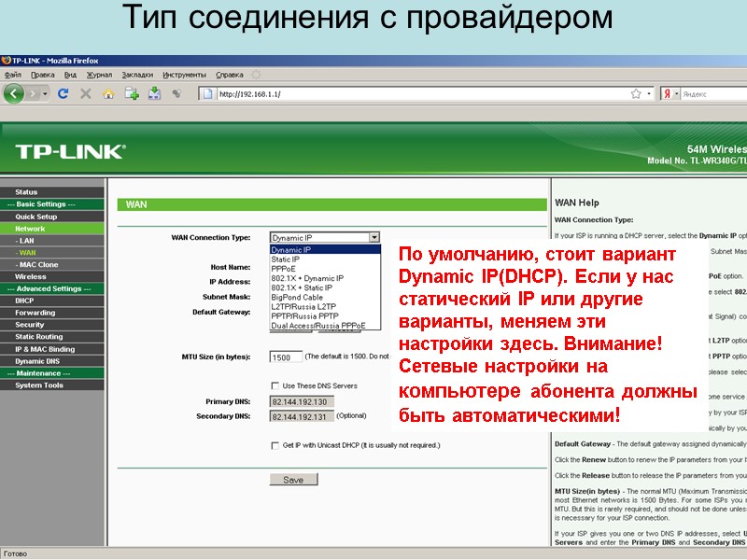This screenshot has width=747, height=560.
Task: Reload the page using the toolbar icon
Action: coord(63,92)
